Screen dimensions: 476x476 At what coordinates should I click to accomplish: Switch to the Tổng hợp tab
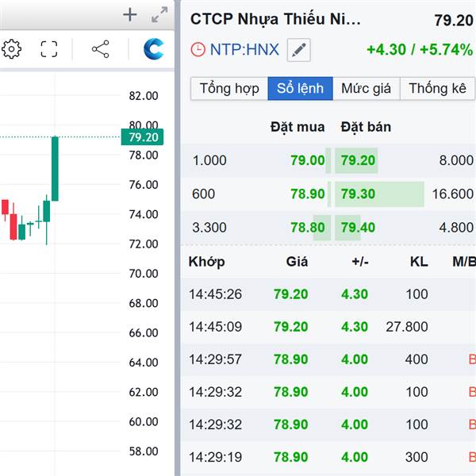(x=229, y=88)
